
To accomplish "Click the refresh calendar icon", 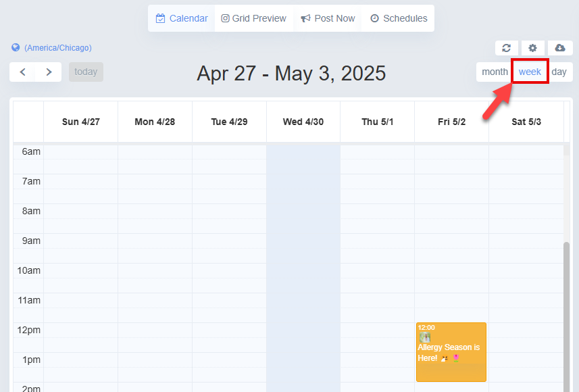I will coord(506,48).
